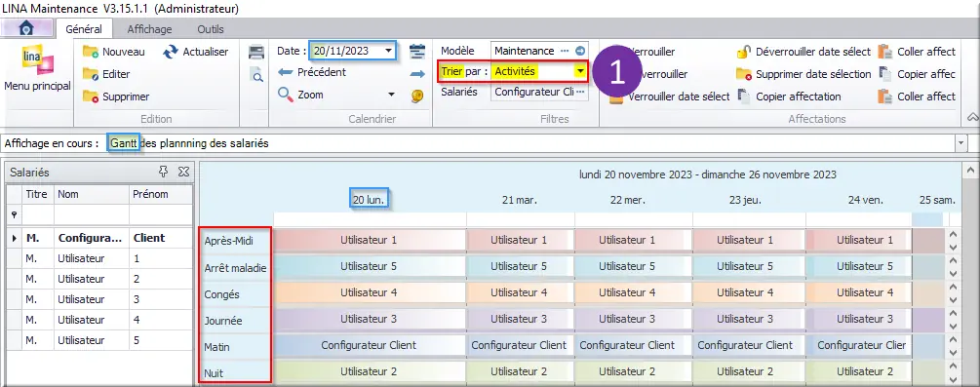The height and width of the screenshot is (387, 980).
Task: Click Supprimer in the Edition group
Action: point(116,97)
